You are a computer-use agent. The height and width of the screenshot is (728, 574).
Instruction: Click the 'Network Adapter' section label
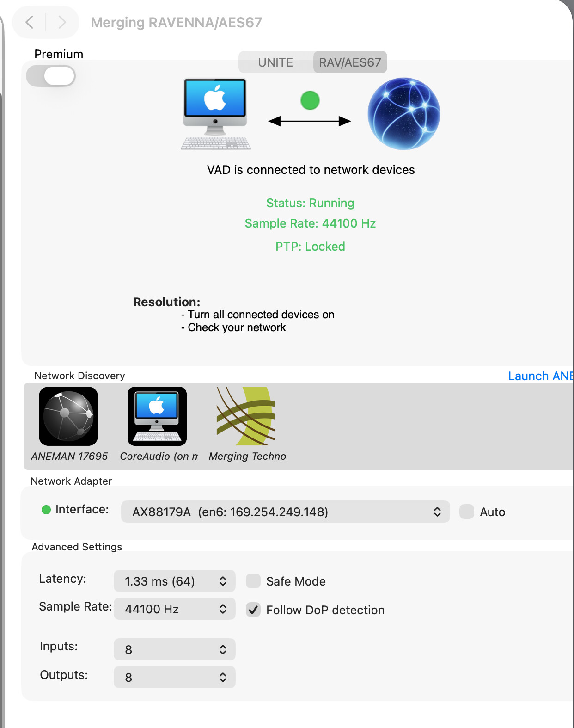point(71,481)
